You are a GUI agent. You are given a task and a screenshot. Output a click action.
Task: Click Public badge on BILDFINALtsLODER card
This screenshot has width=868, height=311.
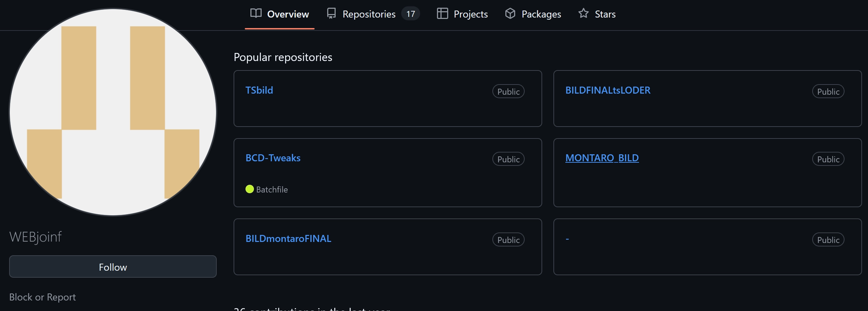[828, 91]
